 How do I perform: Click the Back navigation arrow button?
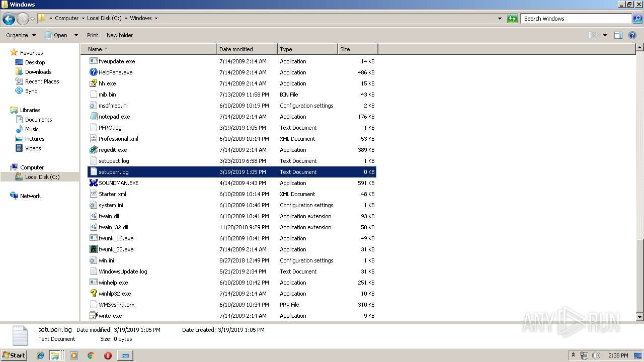[x=9, y=19]
